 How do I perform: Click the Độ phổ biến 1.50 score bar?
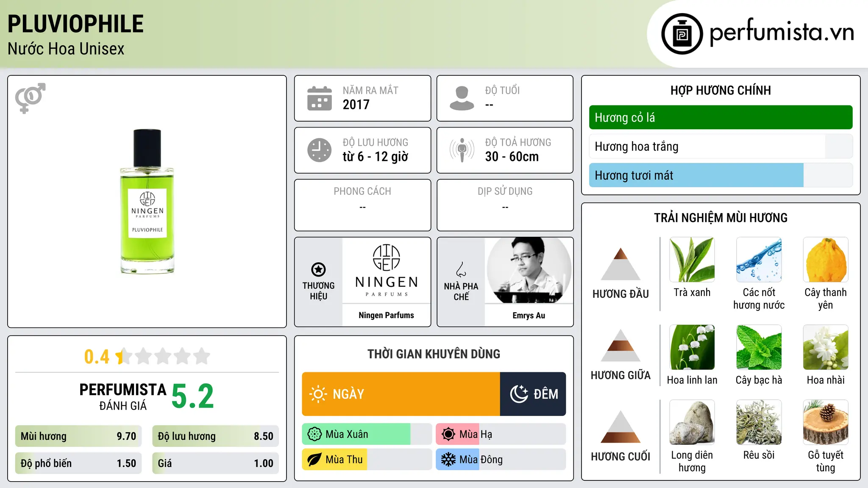click(x=78, y=463)
